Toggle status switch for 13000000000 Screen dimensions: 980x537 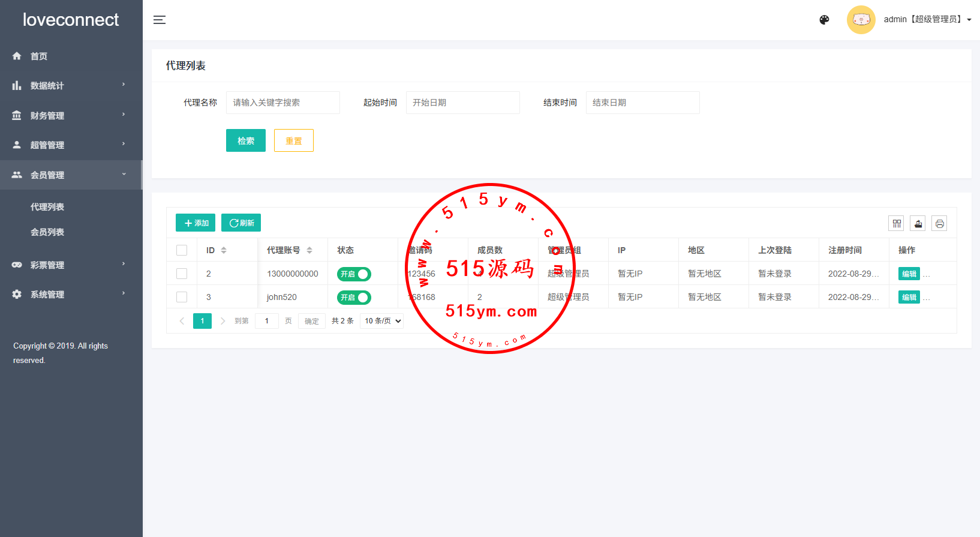coord(354,274)
